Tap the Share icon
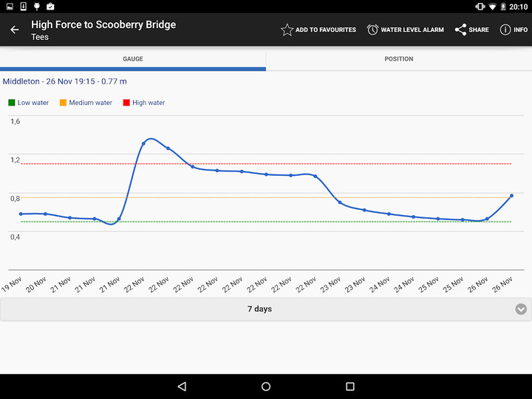Viewport: 532px width, 399px height. 460,30
